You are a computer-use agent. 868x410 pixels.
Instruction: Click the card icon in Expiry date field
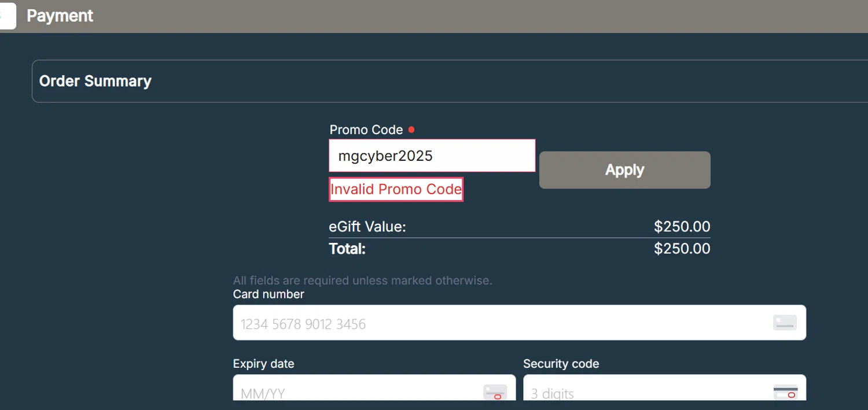(x=495, y=393)
